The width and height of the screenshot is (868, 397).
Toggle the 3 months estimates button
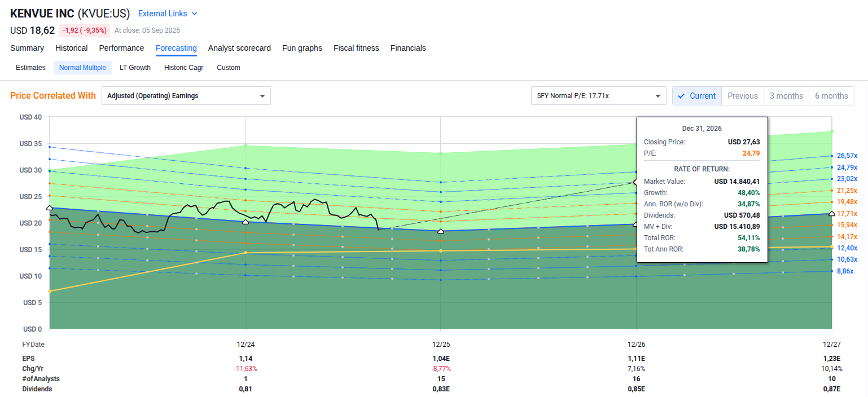click(x=786, y=96)
